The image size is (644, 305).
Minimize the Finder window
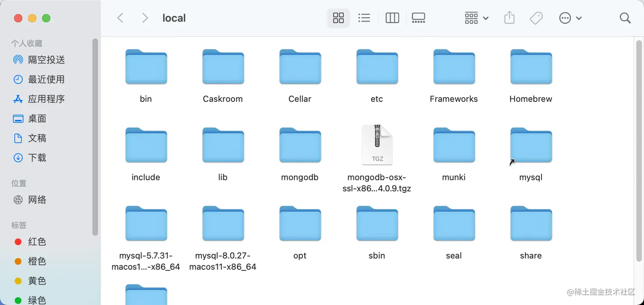click(x=32, y=18)
